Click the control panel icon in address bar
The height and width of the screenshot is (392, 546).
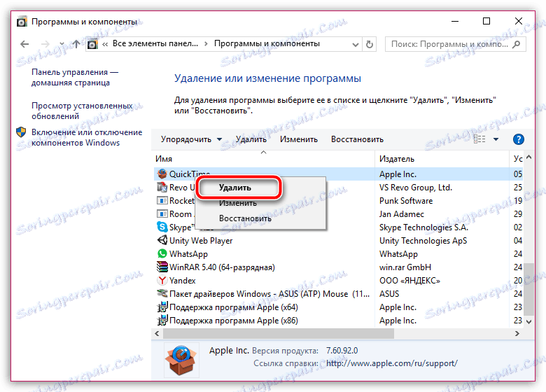pyautogui.click(x=92, y=44)
